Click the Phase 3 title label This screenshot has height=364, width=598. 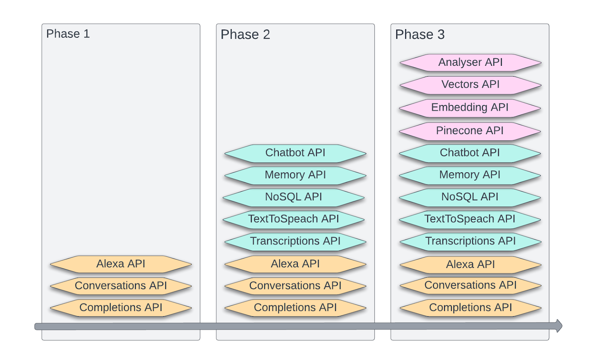tap(420, 34)
